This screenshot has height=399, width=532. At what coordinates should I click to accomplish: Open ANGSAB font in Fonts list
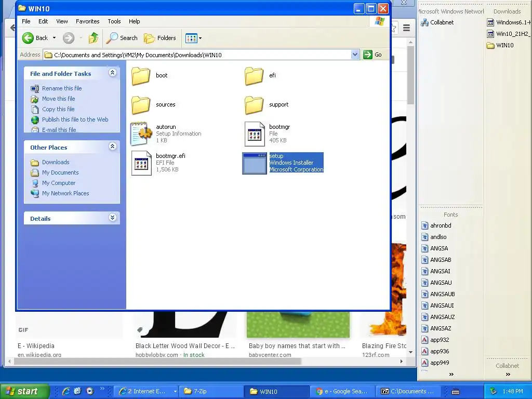click(x=436, y=260)
